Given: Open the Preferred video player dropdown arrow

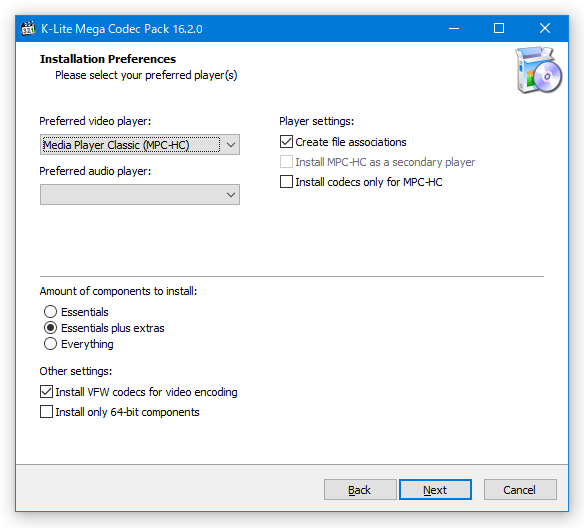Looking at the screenshot, I should (231, 144).
